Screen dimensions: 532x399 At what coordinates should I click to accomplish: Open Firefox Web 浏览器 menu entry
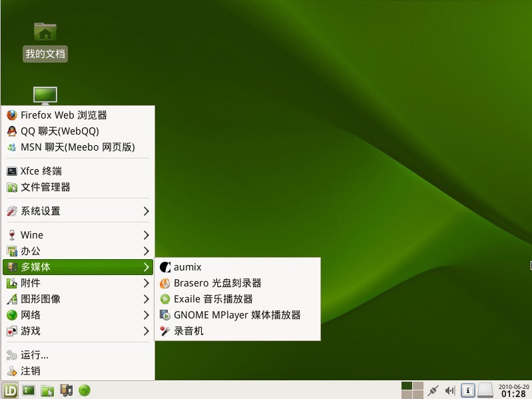click(x=78, y=115)
